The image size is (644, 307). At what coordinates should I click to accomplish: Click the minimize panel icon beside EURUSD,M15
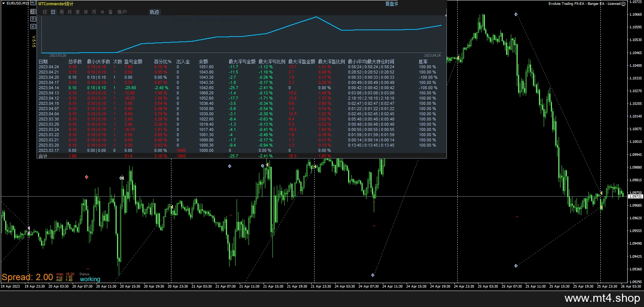pos(33,3)
